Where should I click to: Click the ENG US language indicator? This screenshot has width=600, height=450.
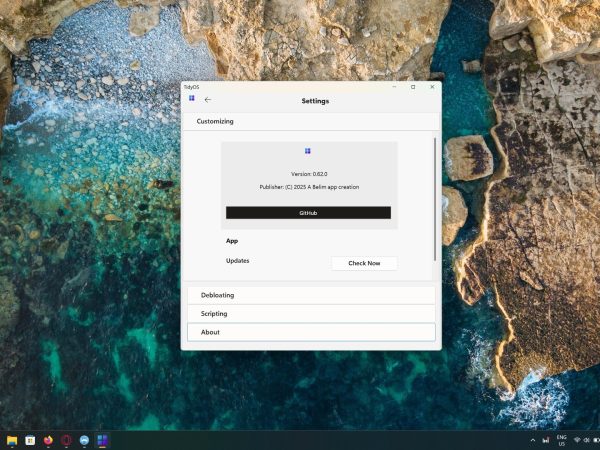click(x=561, y=440)
